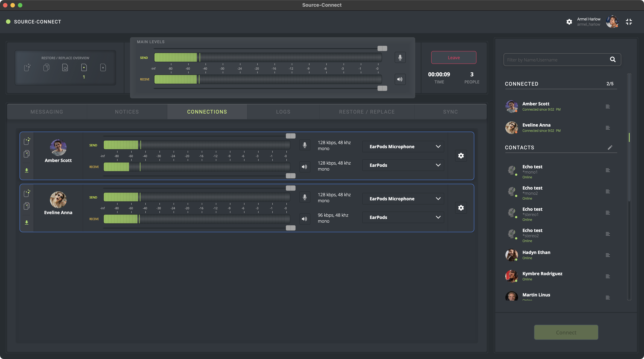Open Amber Scott's EarPods output dropdown
Image resolution: width=644 pixels, height=359 pixels.
click(x=403, y=165)
